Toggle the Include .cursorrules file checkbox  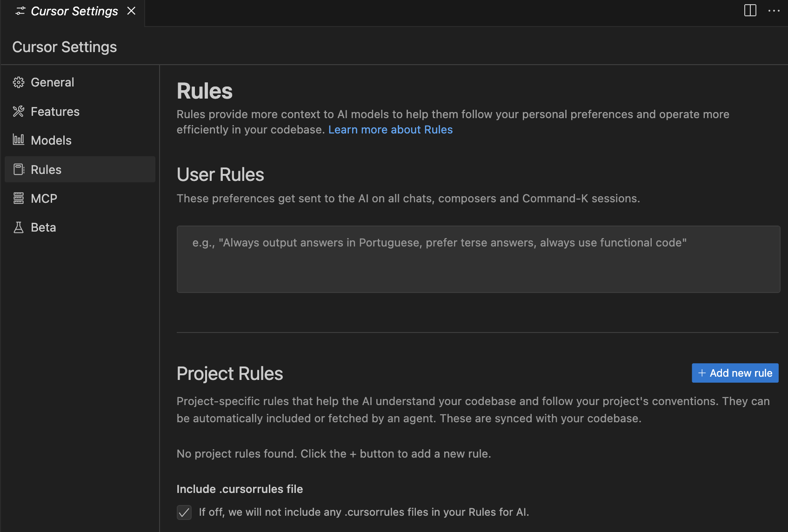[x=184, y=512]
